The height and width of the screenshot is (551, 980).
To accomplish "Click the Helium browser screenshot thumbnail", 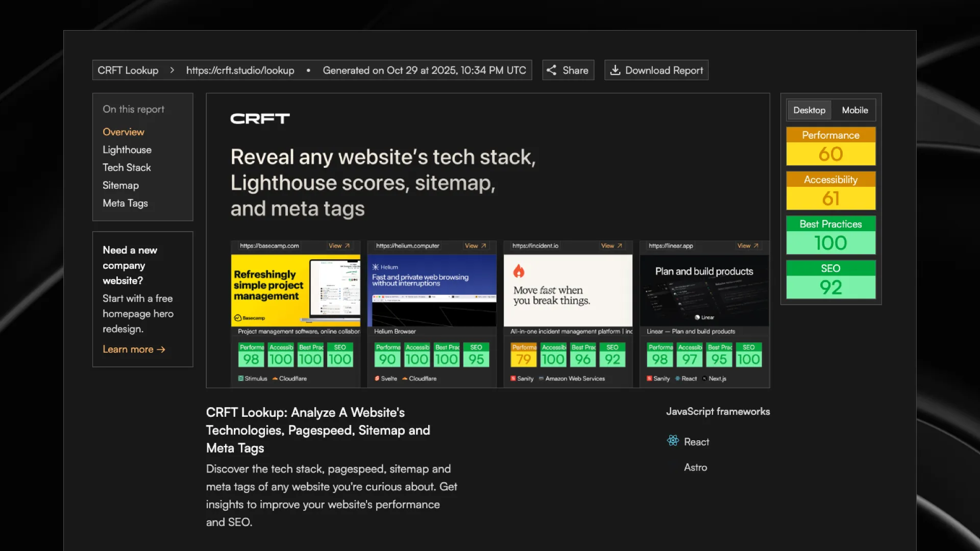I will click(431, 291).
